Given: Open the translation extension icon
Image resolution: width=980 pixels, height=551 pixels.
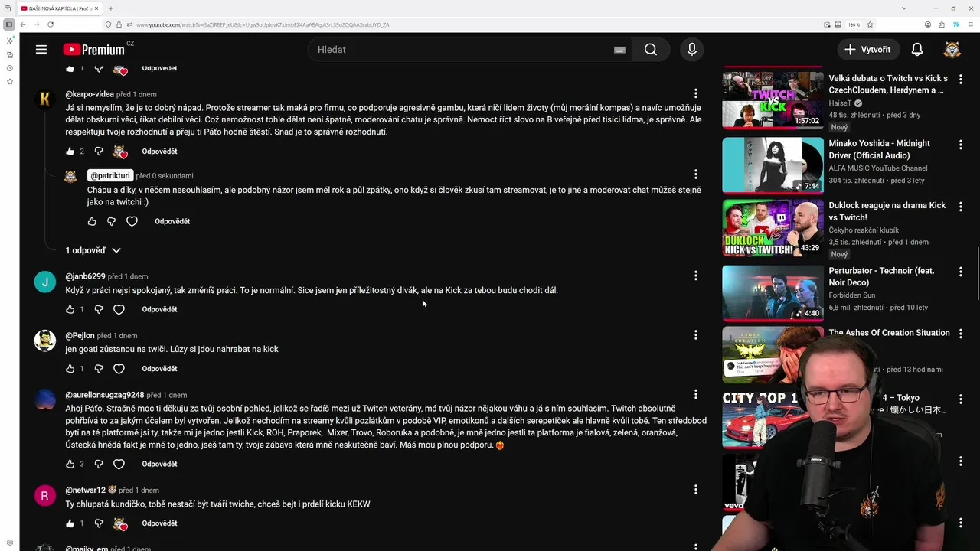Looking at the screenshot, I should tap(955, 24).
